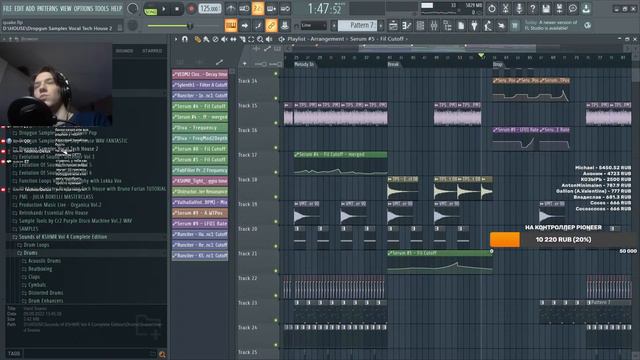
Task: Jump to the 'Break' timeline marker
Action: click(393, 64)
